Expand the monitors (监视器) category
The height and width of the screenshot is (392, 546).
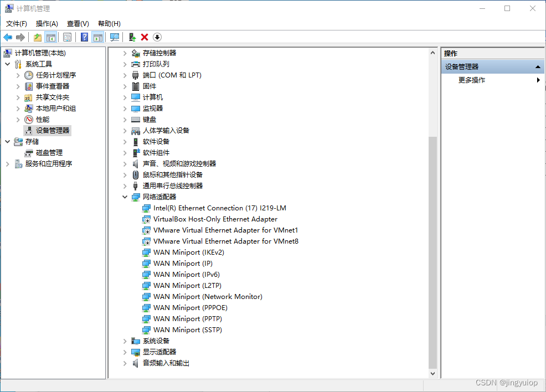coord(125,109)
